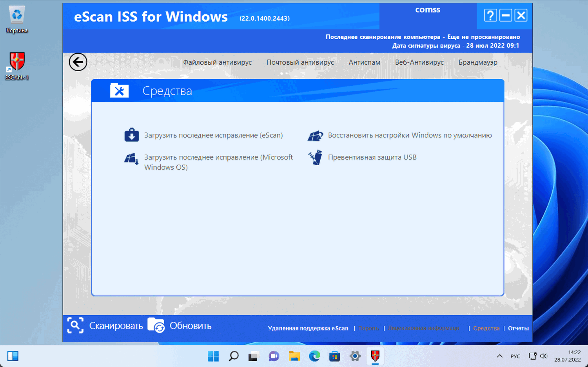The width and height of the screenshot is (588, 367).
Task: Click the Microsoft Windows OS hotfix icon
Action: pos(131,159)
